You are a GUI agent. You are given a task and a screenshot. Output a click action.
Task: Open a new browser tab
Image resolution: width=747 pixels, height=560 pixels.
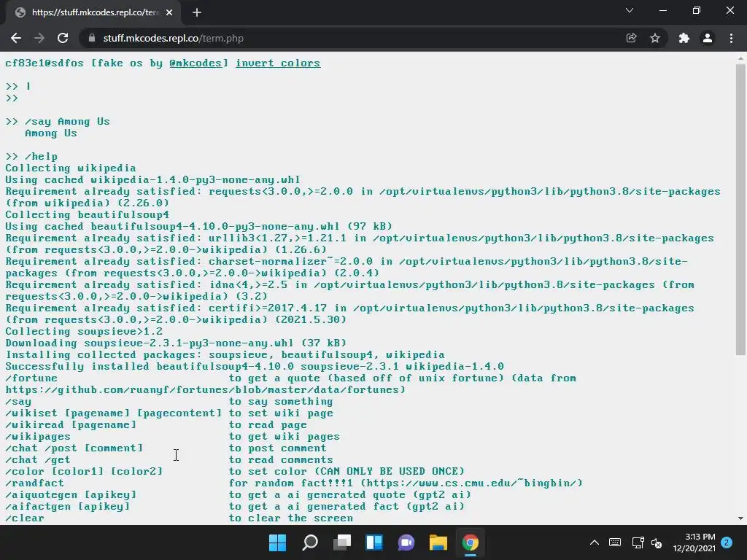click(197, 13)
